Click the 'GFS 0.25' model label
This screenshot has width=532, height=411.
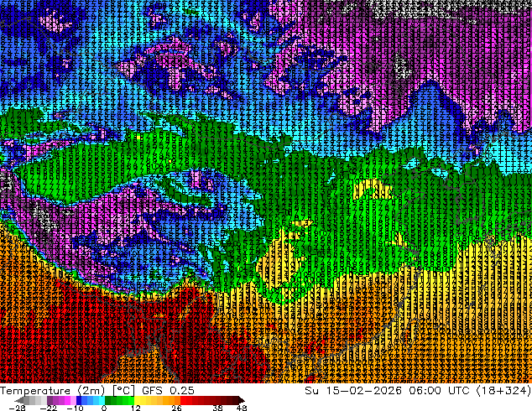click(168, 391)
